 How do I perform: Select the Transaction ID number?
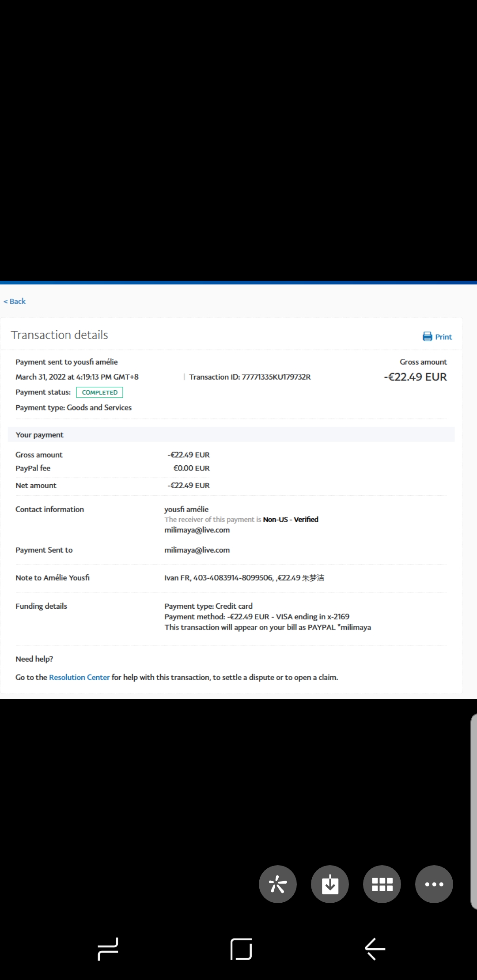pos(276,377)
